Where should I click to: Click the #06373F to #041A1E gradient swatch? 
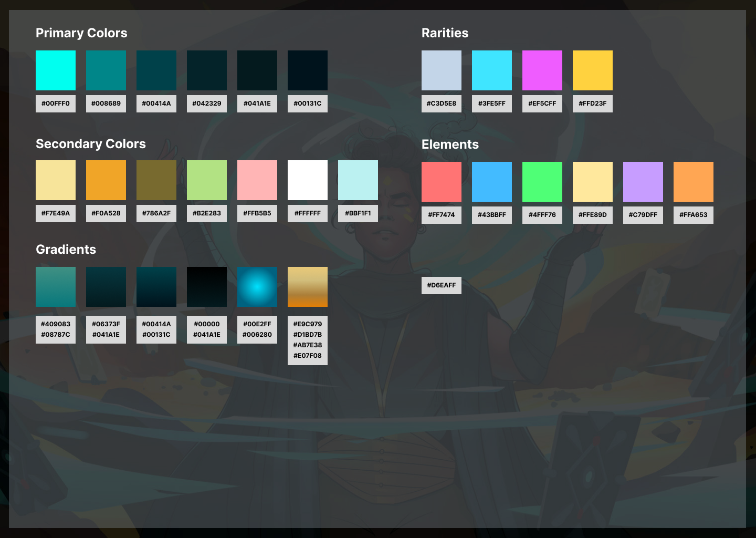[x=106, y=287]
